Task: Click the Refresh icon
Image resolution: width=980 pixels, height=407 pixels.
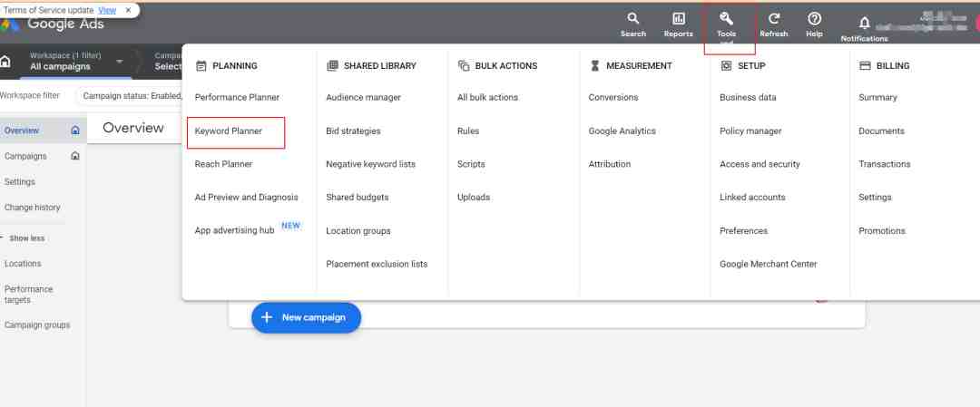Action: pos(774,19)
